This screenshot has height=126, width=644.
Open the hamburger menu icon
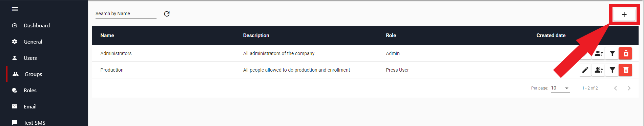click(15, 9)
